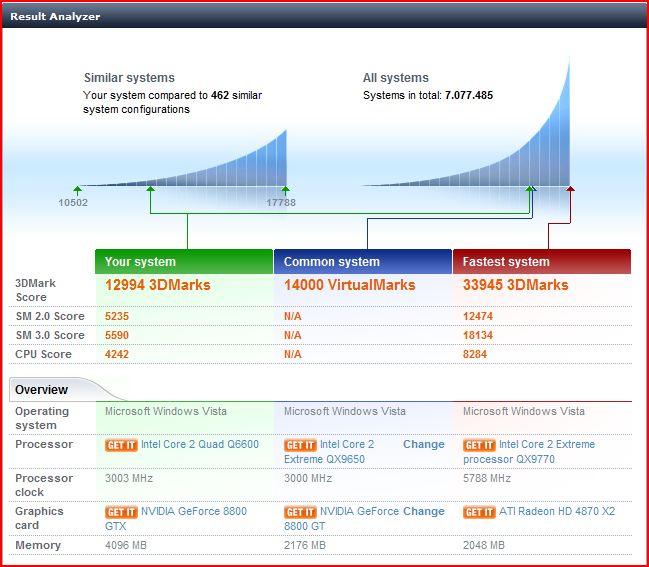This screenshot has width=649, height=567.
Task: Click your system SM 2.0 Score 5235
Action: [117, 317]
